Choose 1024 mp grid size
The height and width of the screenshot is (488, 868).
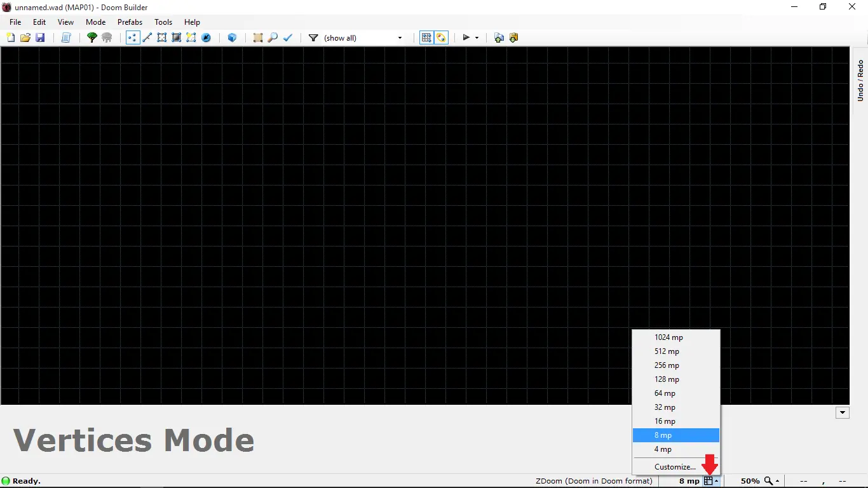coord(676,337)
